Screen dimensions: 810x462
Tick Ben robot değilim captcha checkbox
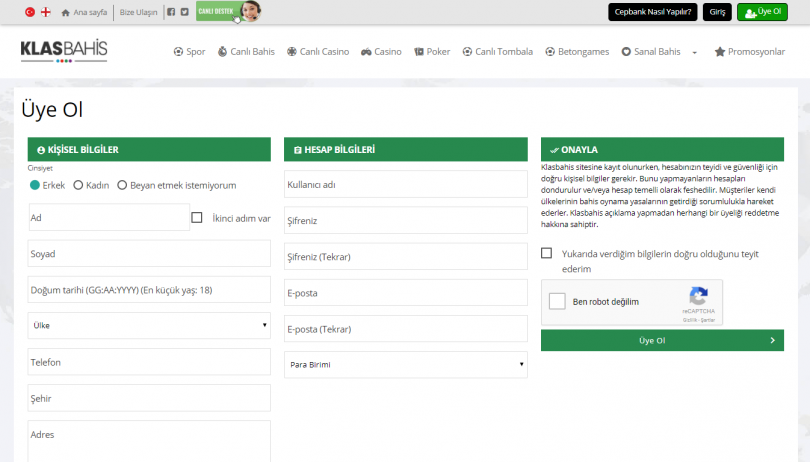coord(557,301)
